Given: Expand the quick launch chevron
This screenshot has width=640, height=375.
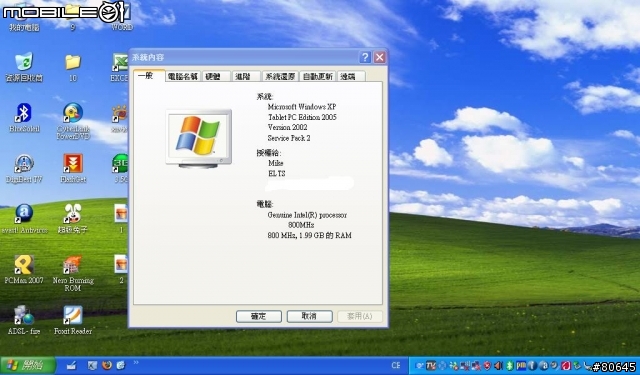Looking at the screenshot, I should click(x=136, y=362).
